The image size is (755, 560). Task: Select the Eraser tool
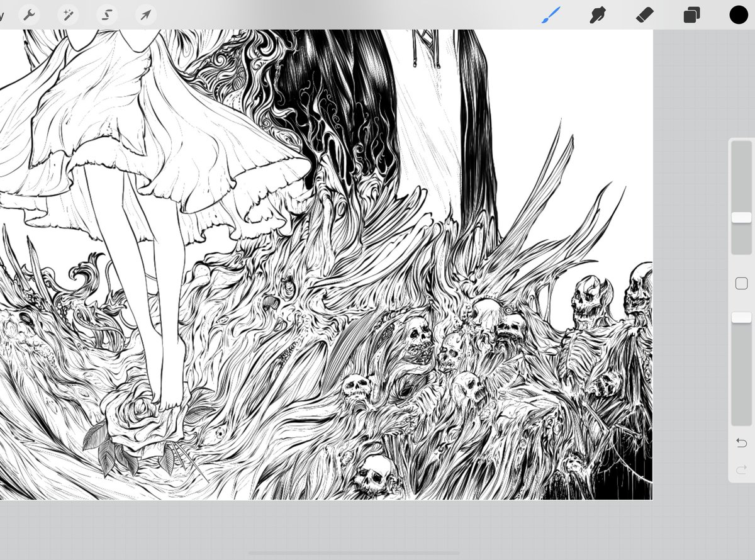pyautogui.click(x=645, y=14)
